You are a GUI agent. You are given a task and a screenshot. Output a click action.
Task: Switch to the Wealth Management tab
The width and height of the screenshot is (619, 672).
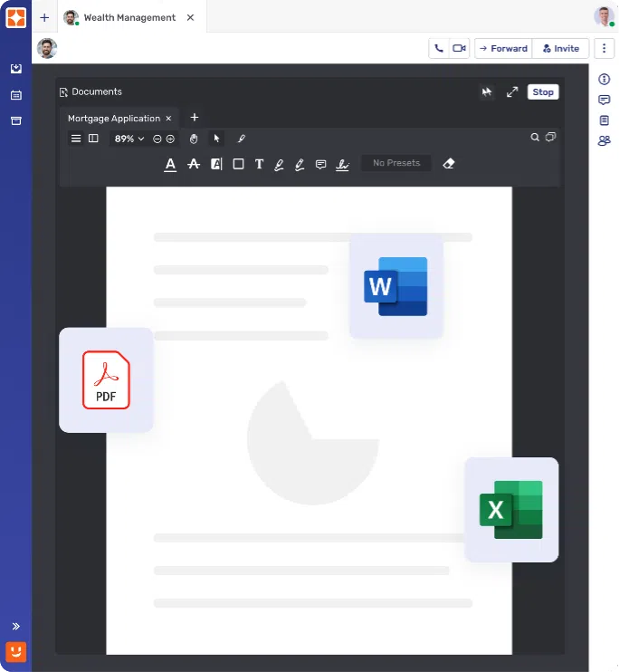pos(129,17)
